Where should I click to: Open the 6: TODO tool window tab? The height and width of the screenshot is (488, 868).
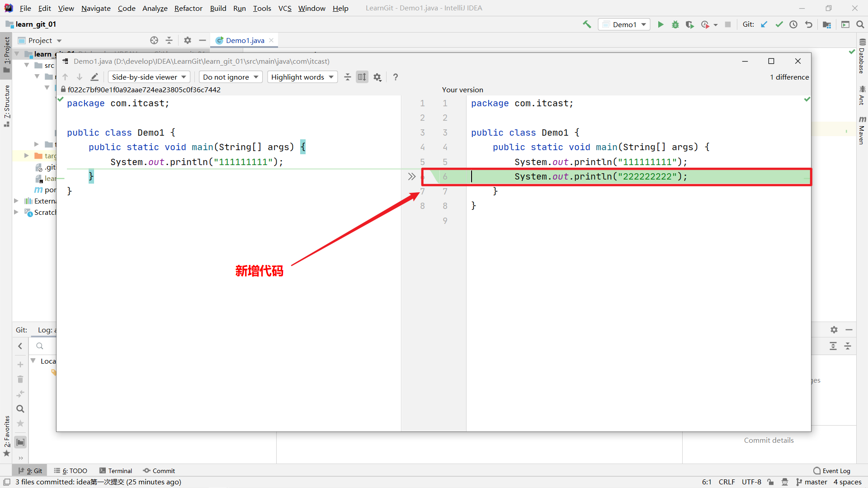point(71,471)
